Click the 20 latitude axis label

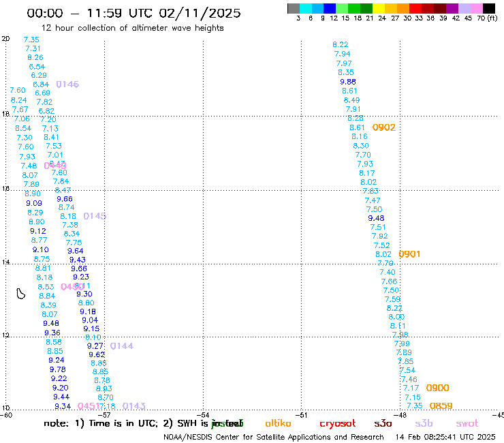click(x=5, y=39)
